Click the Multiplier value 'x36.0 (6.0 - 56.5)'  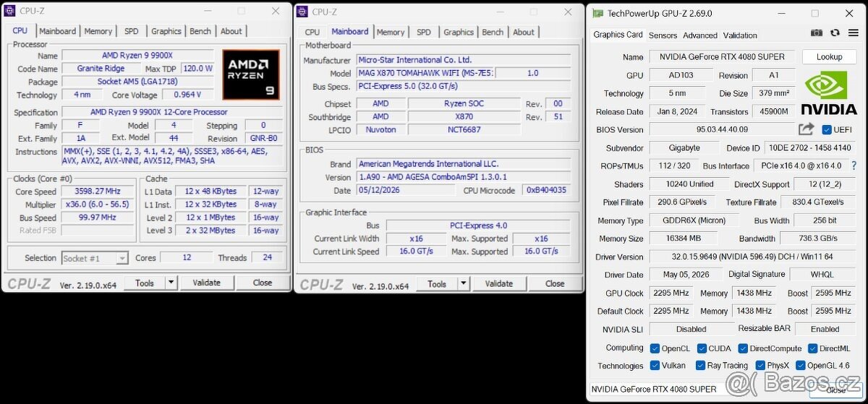[x=98, y=205]
